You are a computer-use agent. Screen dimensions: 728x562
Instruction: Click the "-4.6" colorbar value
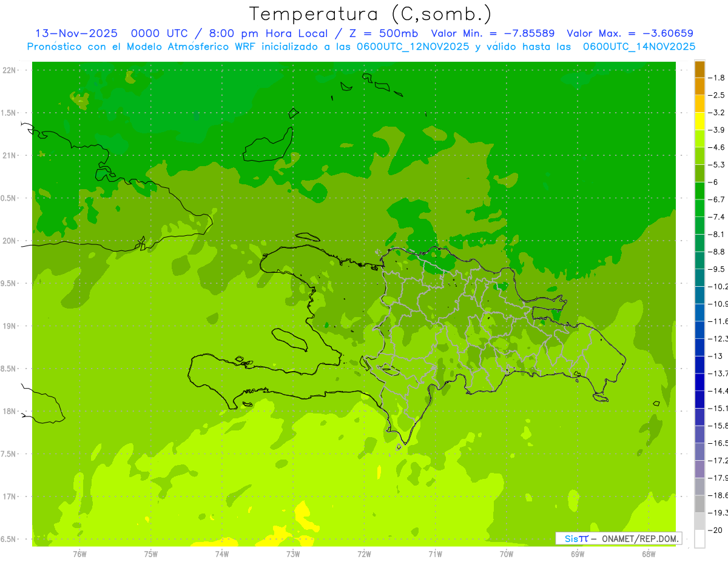click(x=716, y=147)
